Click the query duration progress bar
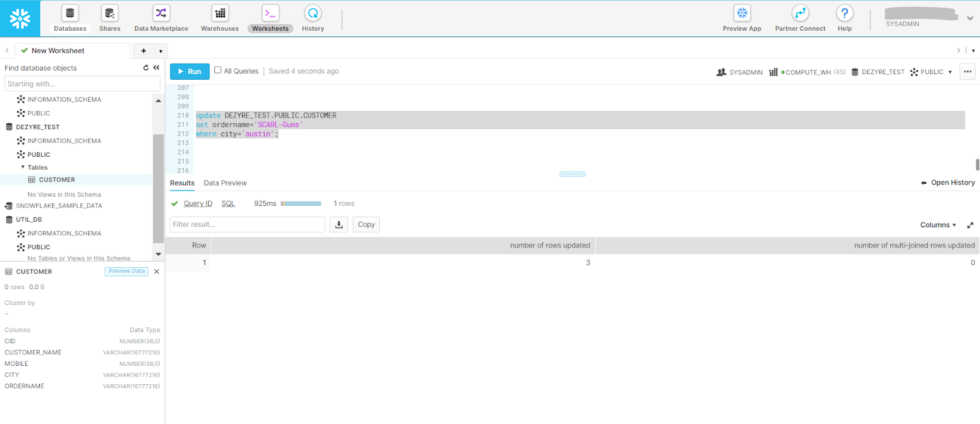 pos(301,203)
